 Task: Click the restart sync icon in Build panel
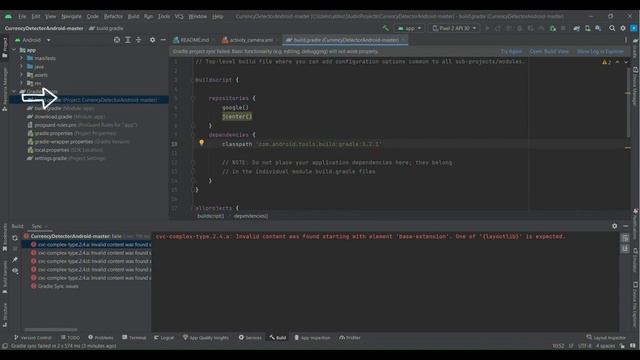(x=15, y=238)
